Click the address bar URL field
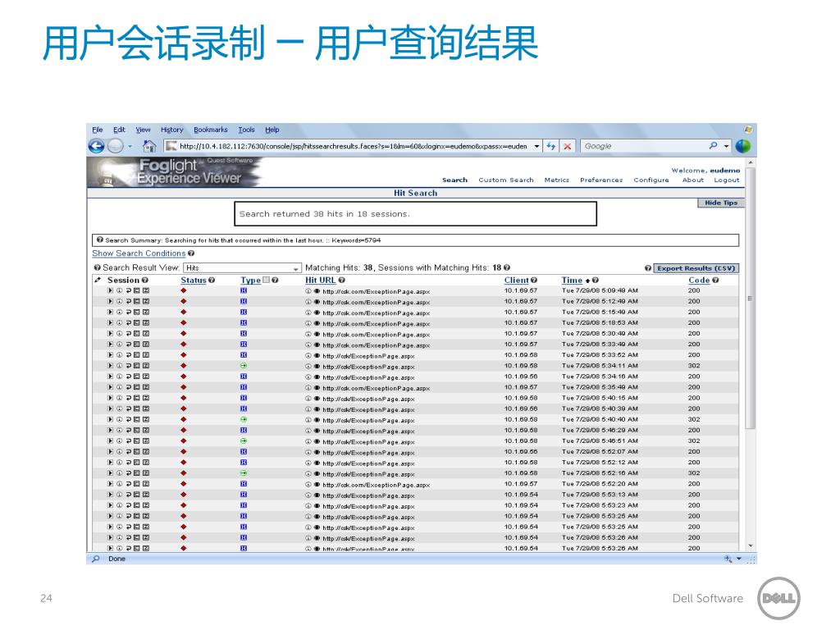This screenshot has height=630, width=840. (353, 146)
